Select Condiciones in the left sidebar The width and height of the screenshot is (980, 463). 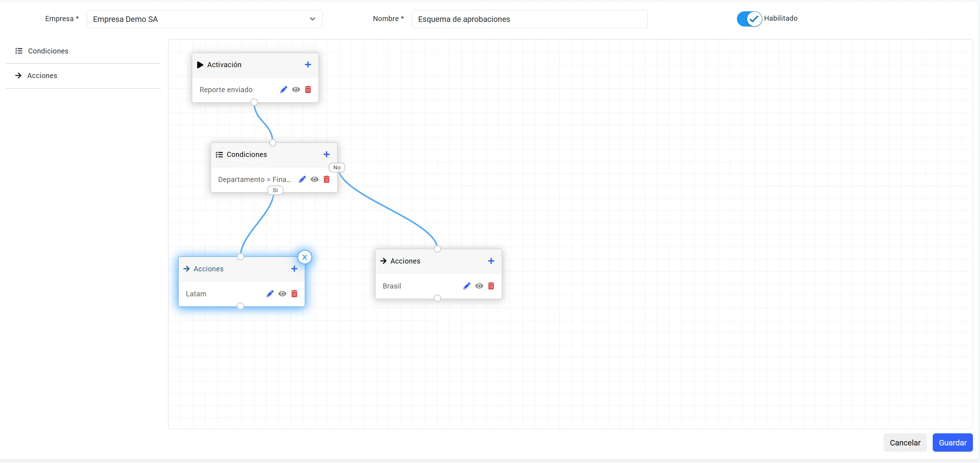pyautogui.click(x=83, y=51)
